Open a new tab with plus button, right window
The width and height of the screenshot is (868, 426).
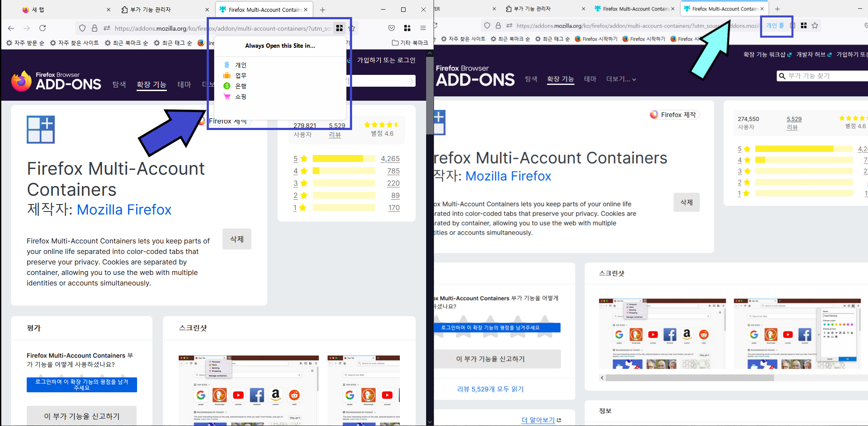point(777,9)
